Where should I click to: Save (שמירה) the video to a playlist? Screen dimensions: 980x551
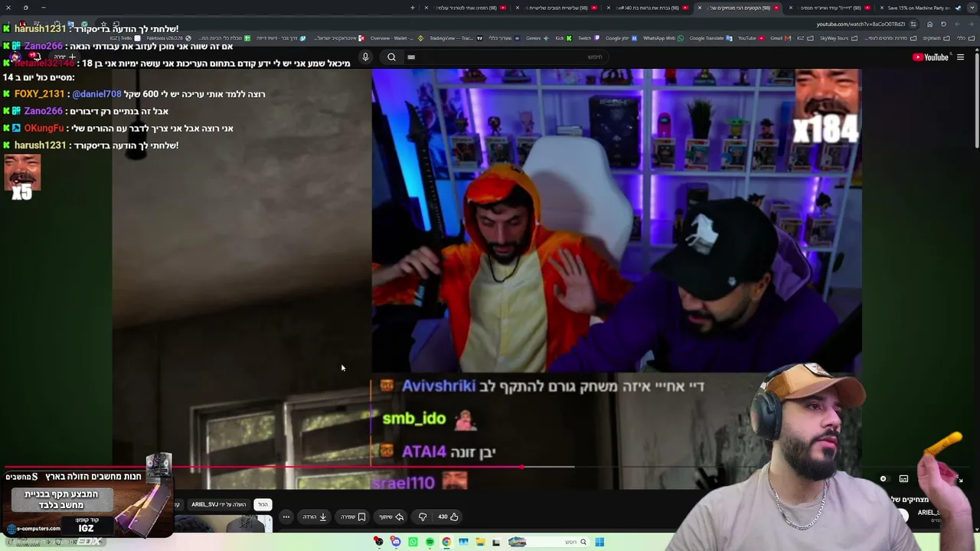pyautogui.click(x=353, y=517)
